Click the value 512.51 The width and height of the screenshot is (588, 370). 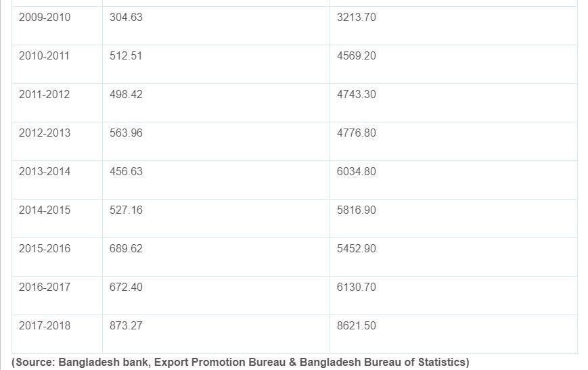(126, 55)
